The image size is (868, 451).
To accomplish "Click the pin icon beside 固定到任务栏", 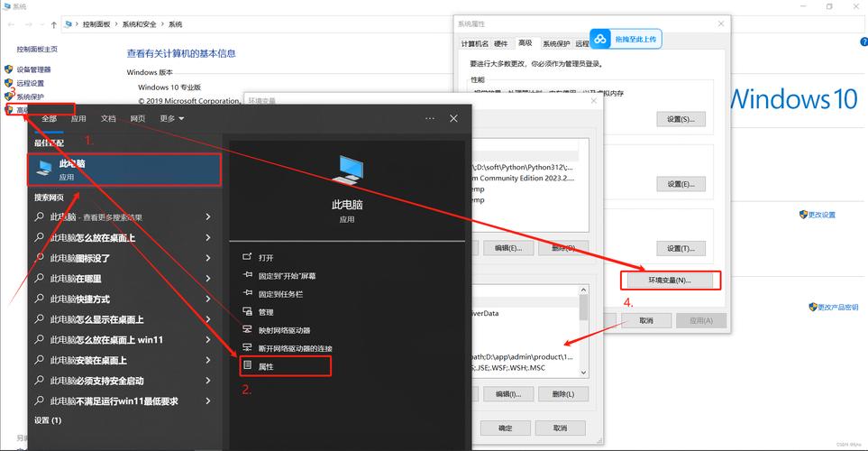I will click(x=248, y=293).
